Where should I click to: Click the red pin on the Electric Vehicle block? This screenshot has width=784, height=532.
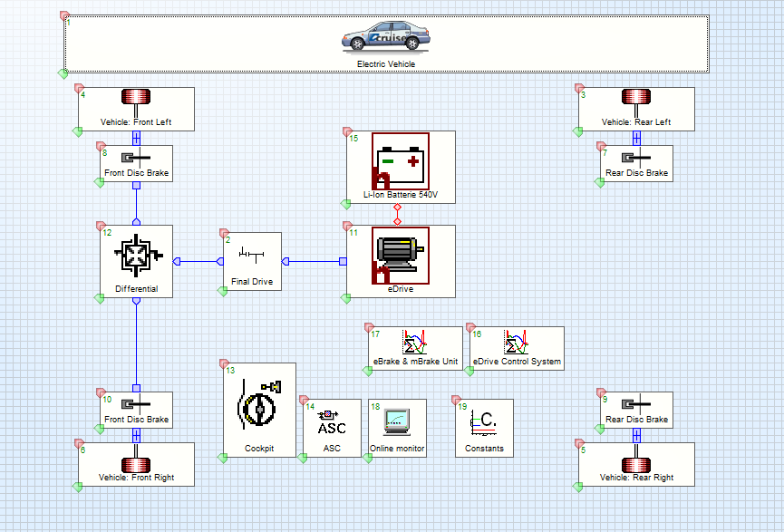tap(64, 15)
